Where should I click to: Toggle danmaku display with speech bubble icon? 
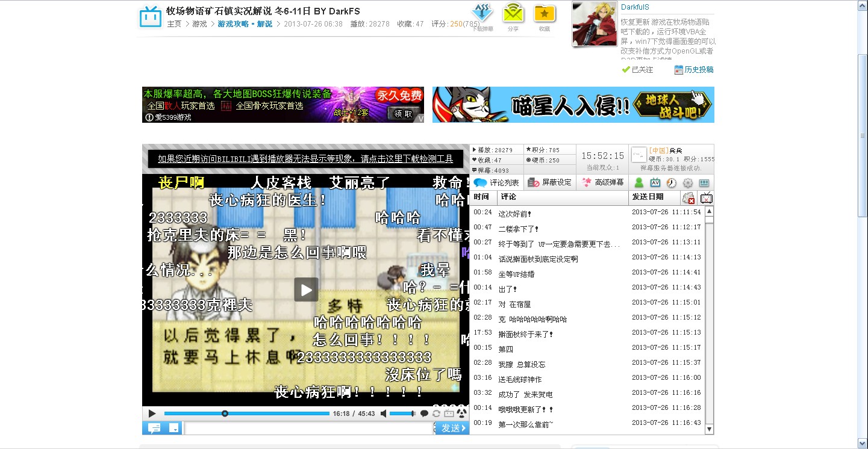pyautogui.click(x=424, y=413)
